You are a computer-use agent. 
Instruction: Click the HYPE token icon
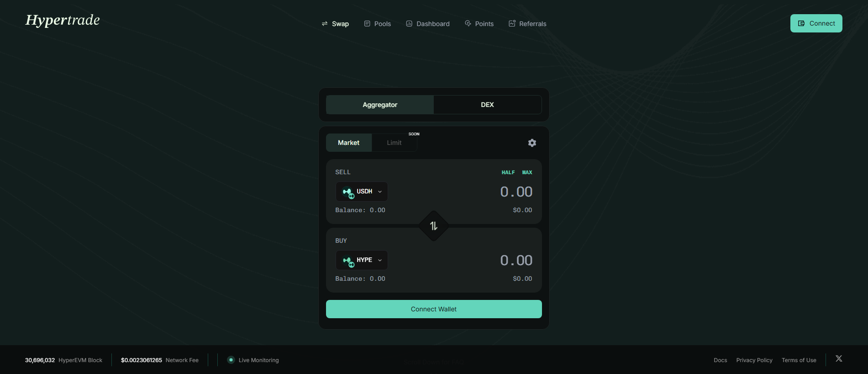point(348,261)
